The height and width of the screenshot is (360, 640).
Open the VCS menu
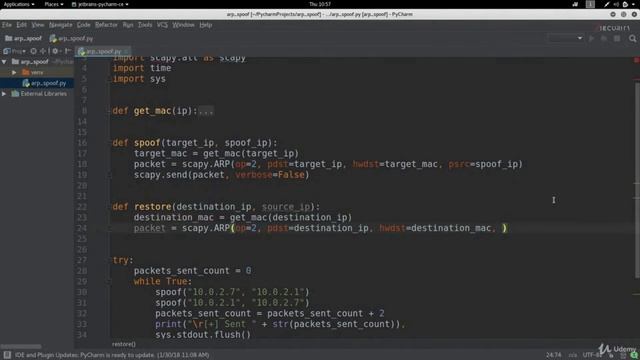[x=162, y=25]
